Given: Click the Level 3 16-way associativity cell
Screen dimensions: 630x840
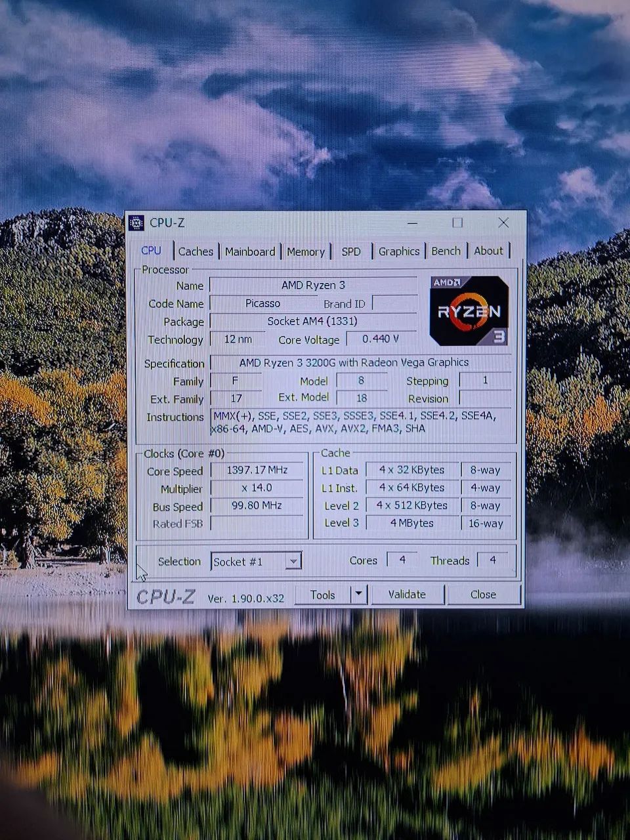Looking at the screenshot, I should tap(486, 524).
